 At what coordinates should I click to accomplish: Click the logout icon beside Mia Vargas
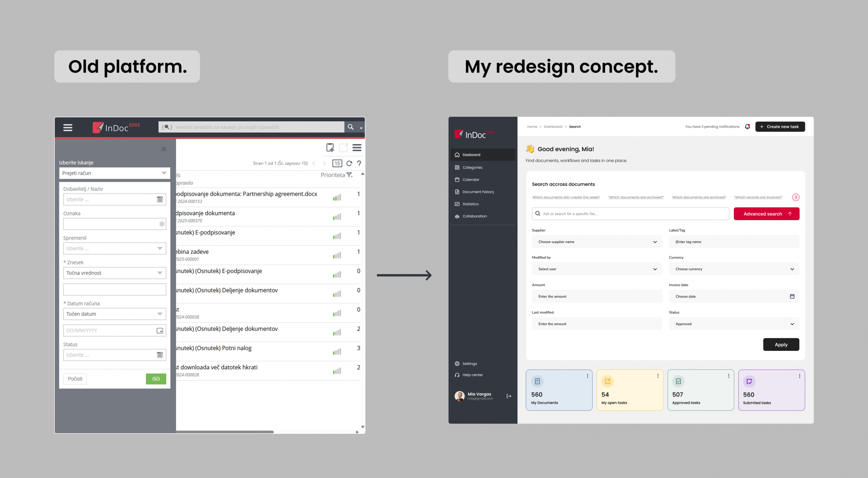tap(509, 396)
